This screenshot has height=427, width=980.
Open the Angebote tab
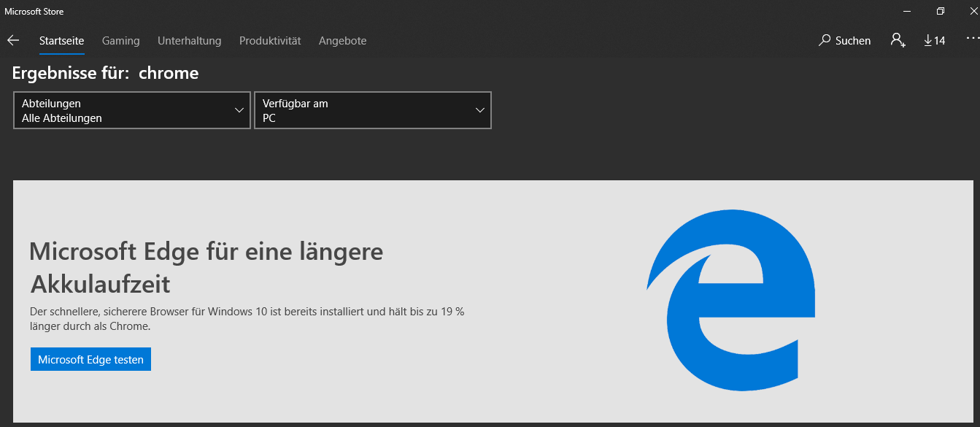(342, 41)
